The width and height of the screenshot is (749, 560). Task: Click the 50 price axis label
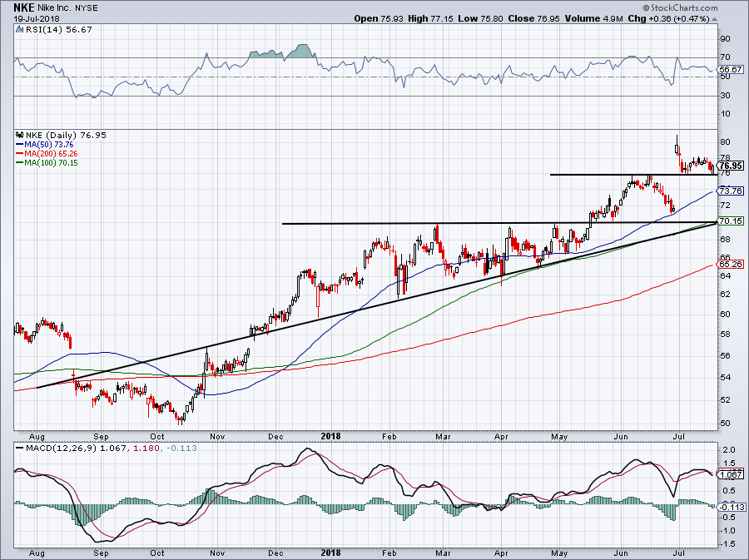(x=725, y=423)
